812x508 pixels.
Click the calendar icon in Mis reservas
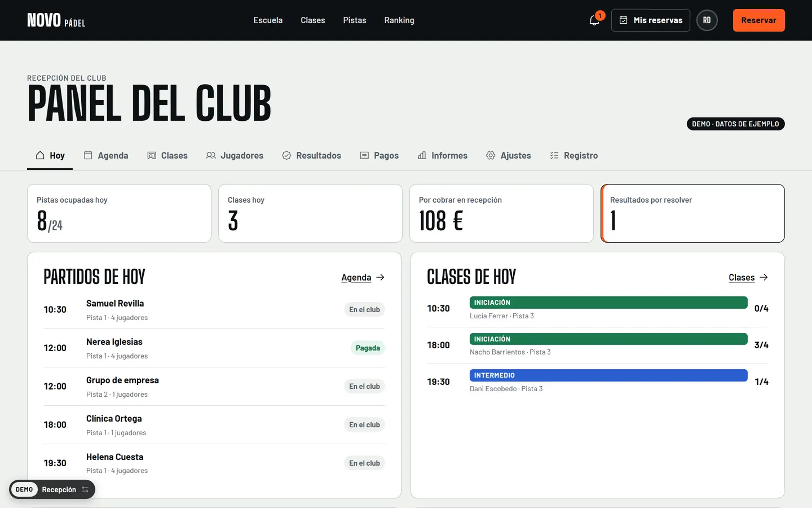624,20
